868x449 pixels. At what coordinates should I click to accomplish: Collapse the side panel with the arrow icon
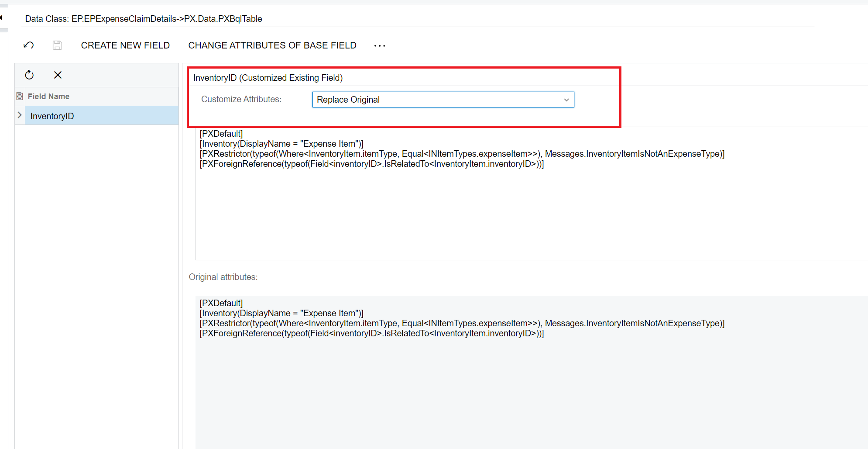(3, 17)
